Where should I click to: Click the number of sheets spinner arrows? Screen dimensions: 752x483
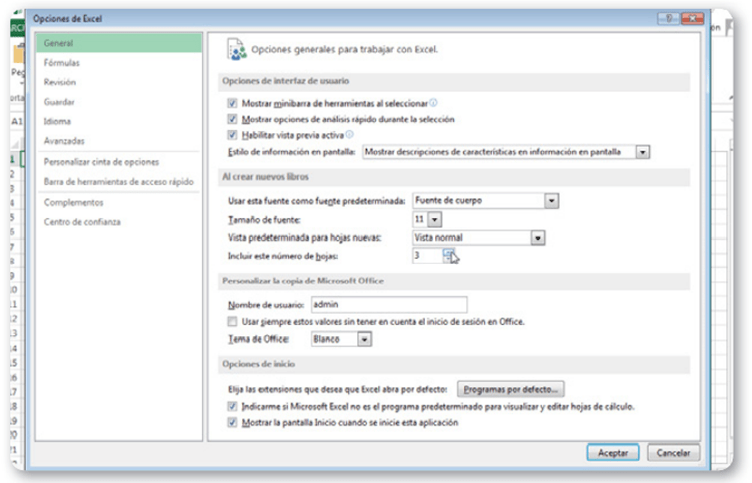point(448,256)
